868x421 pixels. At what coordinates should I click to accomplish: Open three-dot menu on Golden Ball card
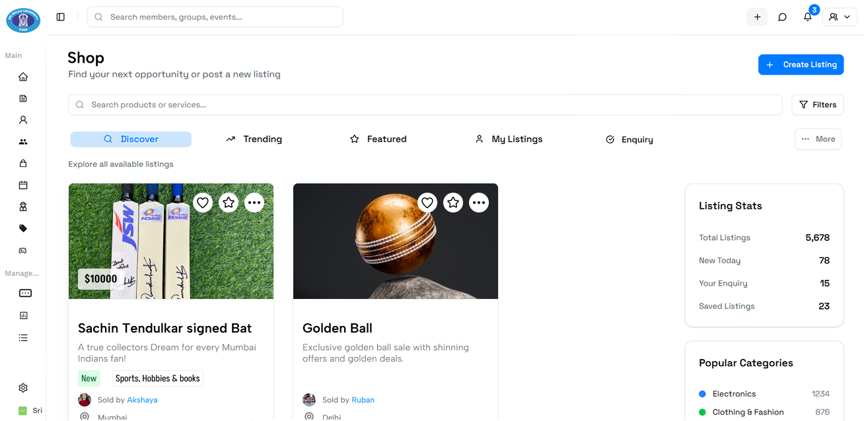[x=479, y=203]
